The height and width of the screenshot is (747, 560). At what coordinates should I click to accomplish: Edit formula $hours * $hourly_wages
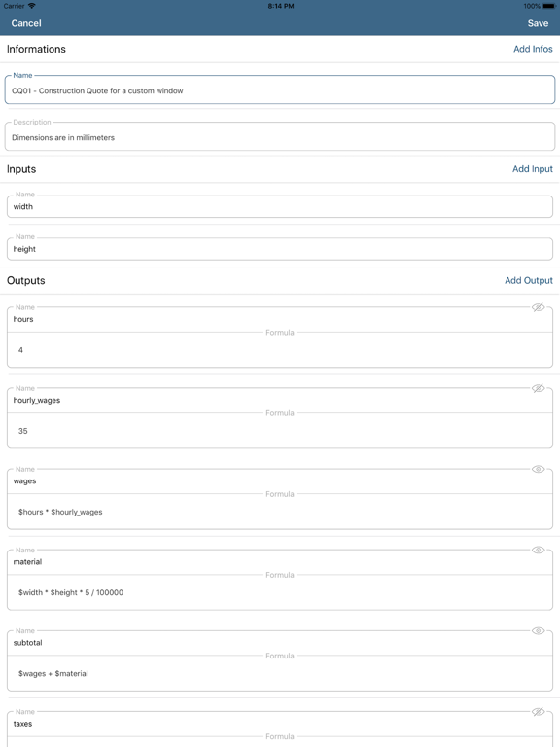tap(280, 513)
